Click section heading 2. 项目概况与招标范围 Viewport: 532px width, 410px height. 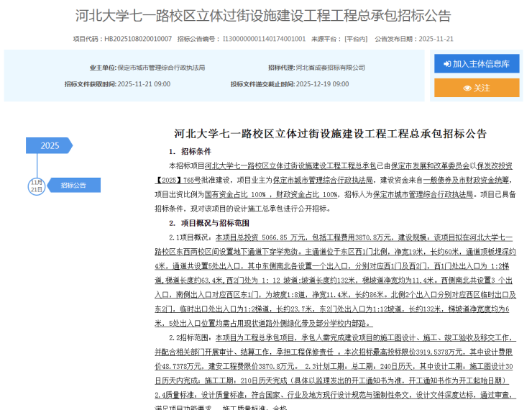coord(209,223)
